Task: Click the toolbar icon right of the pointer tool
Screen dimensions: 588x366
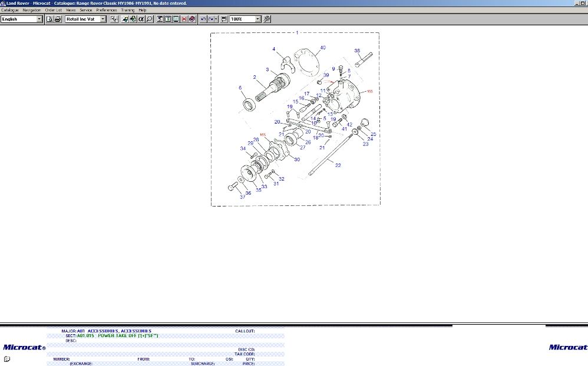Action: coord(125,19)
